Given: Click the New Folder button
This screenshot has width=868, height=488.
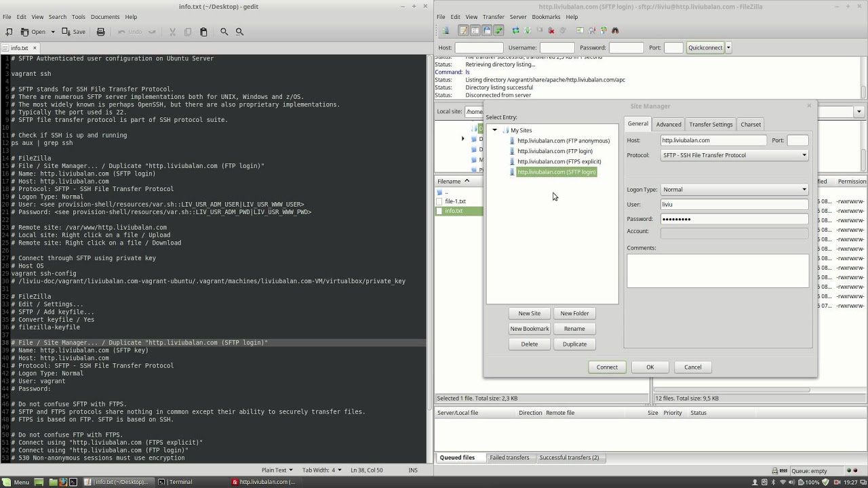Looking at the screenshot, I should 574,313.
